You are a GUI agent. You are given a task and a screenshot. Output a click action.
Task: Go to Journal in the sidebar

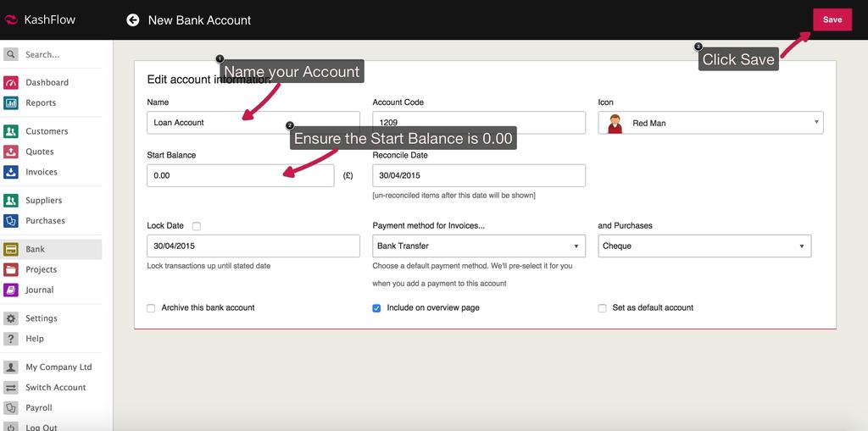39,290
